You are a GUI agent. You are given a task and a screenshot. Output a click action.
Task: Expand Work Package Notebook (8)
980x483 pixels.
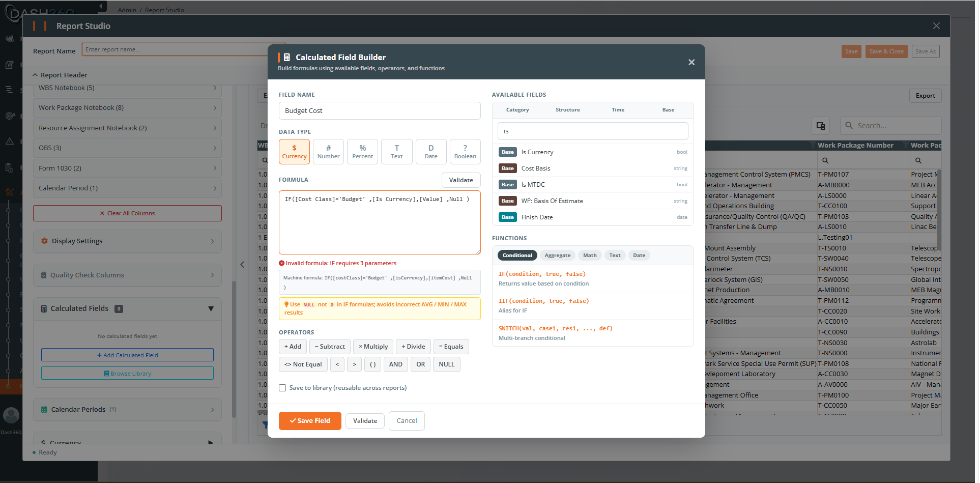pos(127,108)
